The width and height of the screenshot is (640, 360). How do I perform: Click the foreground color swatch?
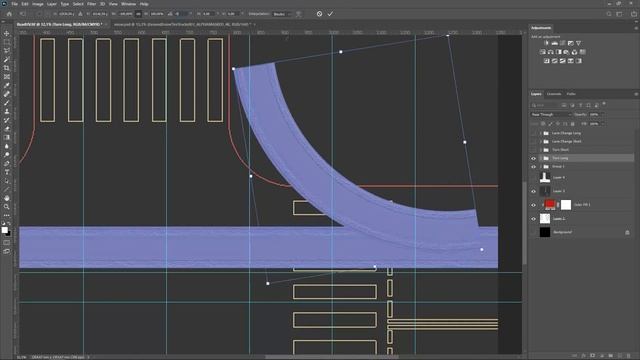(5, 230)
